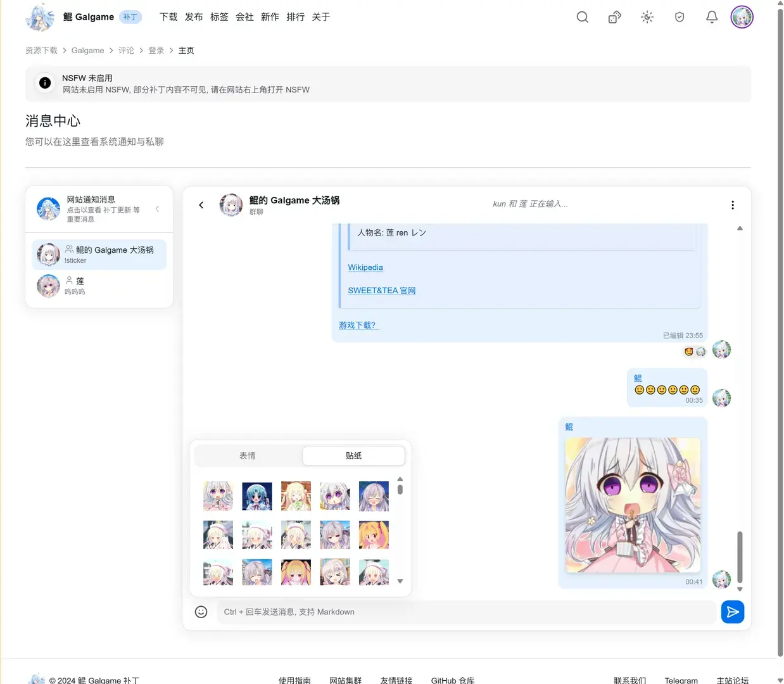This screenshot has height=684, width=784.
Task: Send the blue-haired girl sticker
Action: point(257,496)
